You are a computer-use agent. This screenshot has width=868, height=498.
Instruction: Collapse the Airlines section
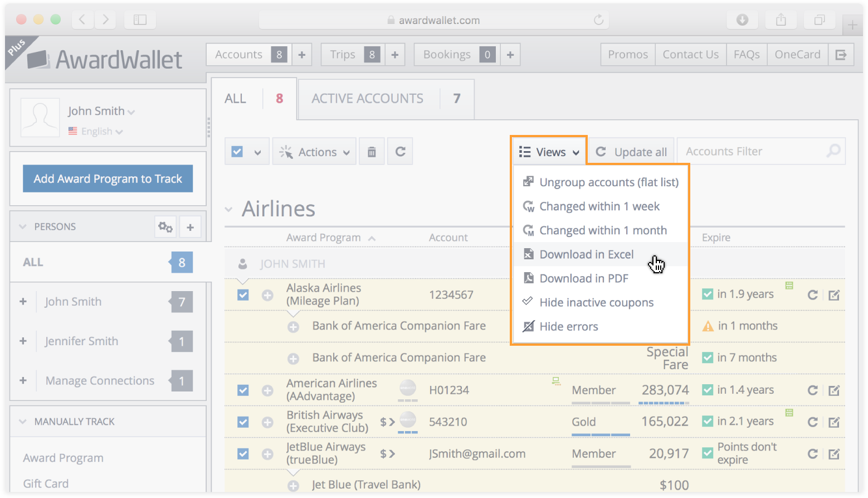(228, 210)
